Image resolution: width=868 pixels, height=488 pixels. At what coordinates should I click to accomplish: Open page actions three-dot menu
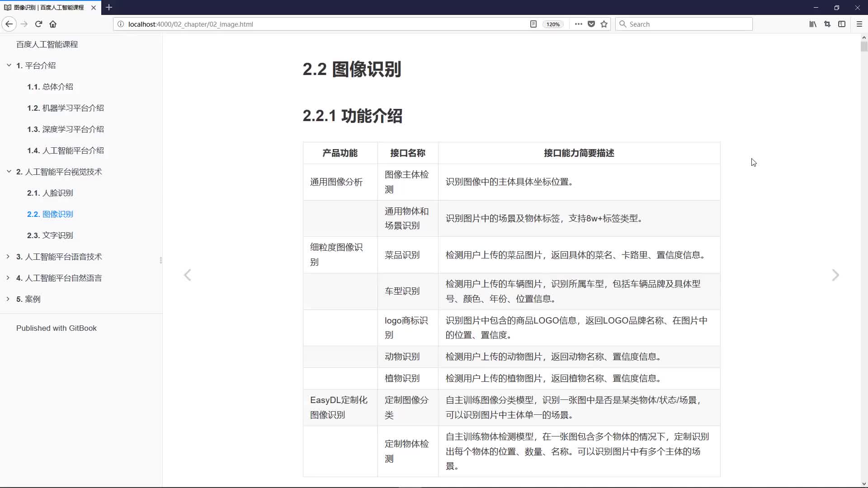click(x=578, y=24)
